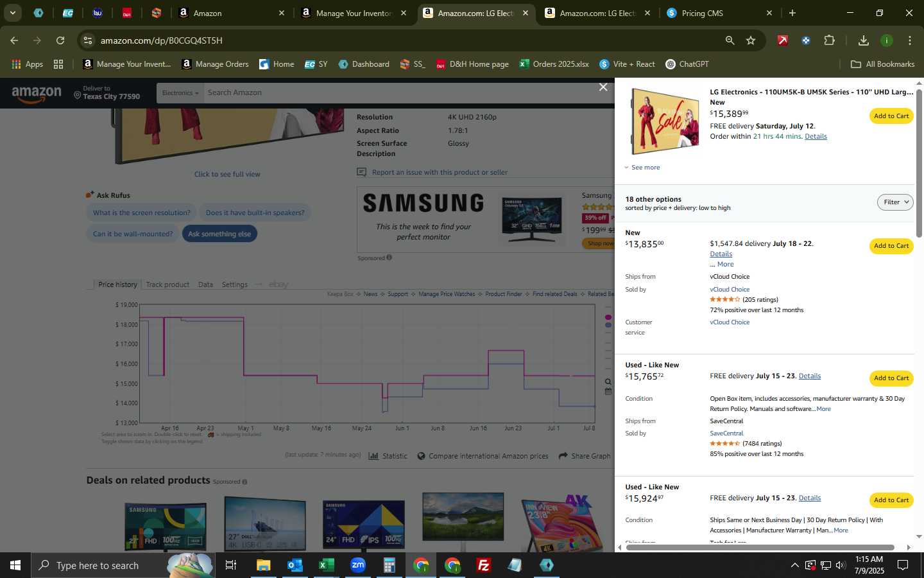The width and height of the screenshot is (924, 578).
Task: Click the Ask something else button
Action: coord(219,234)
